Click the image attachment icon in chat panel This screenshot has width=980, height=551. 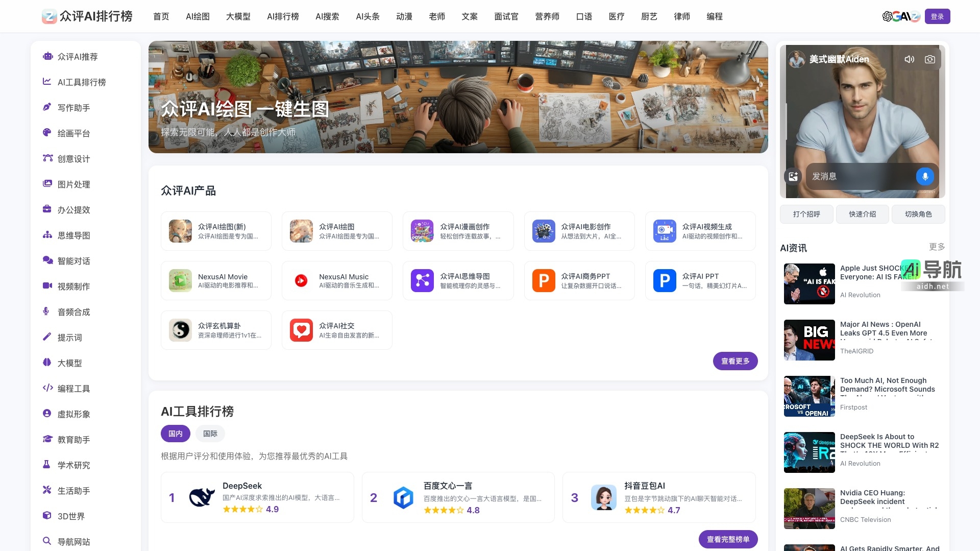(x=794, y=176)
